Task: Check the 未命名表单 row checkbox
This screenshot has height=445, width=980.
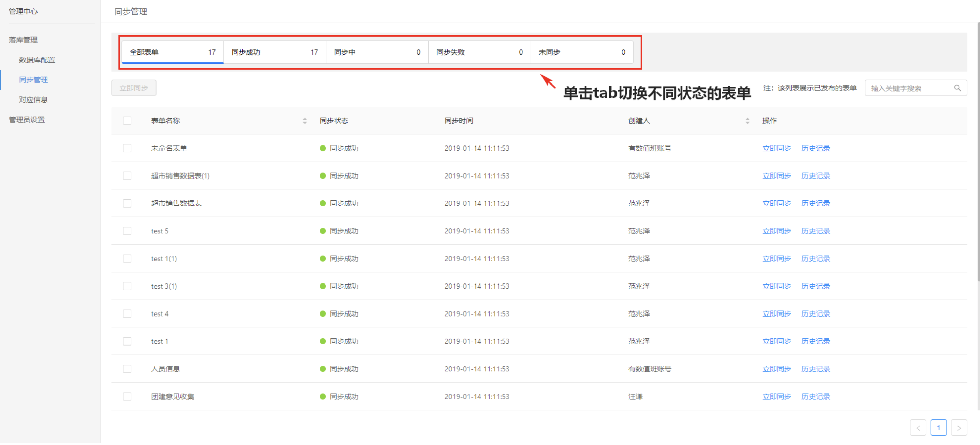Action: [x=127, y=149]
